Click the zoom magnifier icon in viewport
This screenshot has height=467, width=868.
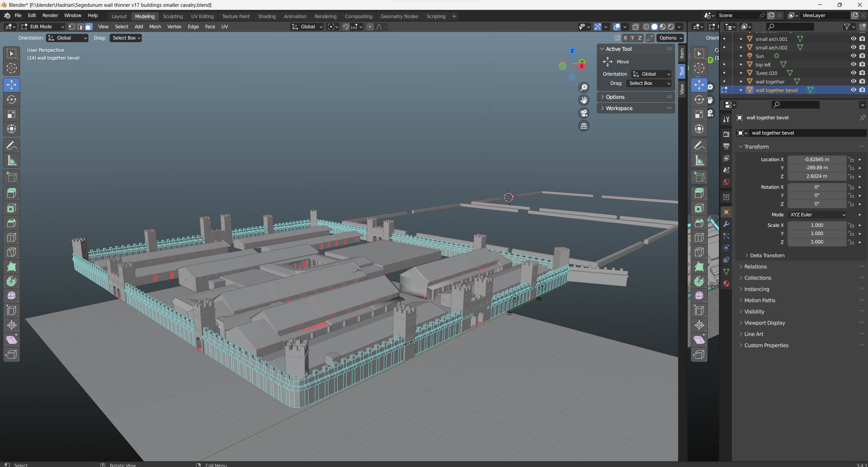[584, 87]
